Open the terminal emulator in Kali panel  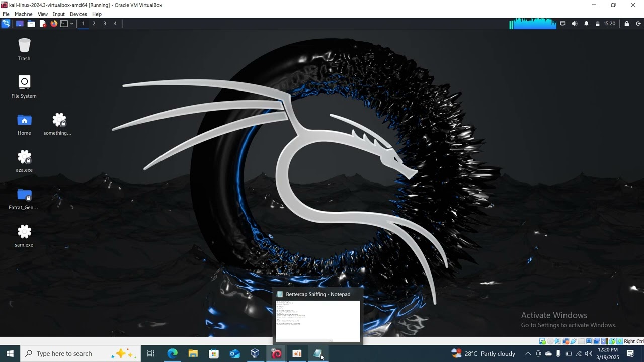(x=64, y=24)
